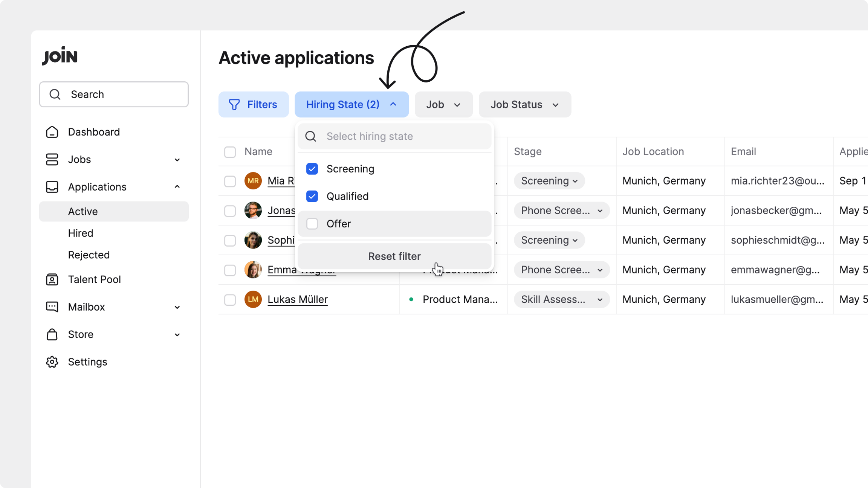Open Settings via the gear icon

[52, 362]
